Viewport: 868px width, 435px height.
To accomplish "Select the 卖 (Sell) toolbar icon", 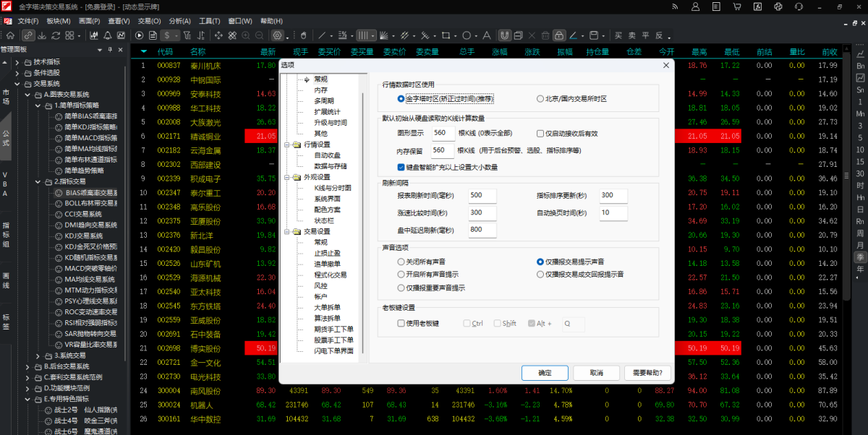I will [631, 34].
